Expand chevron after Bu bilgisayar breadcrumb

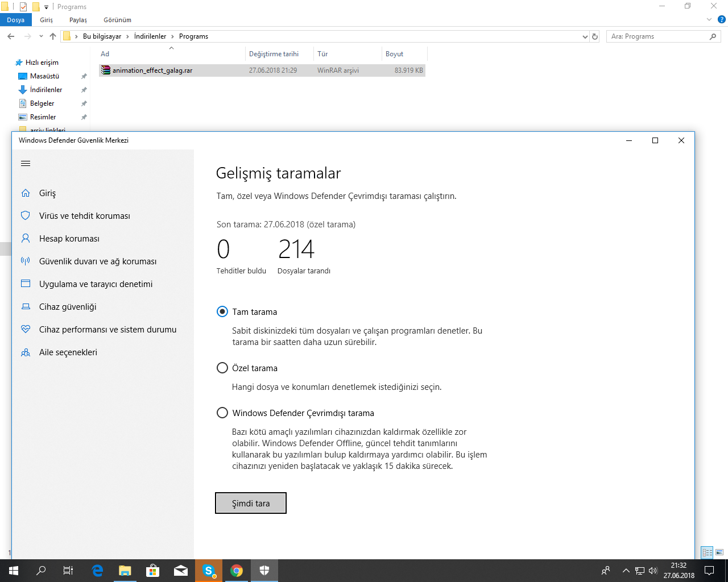click(127, 36)
